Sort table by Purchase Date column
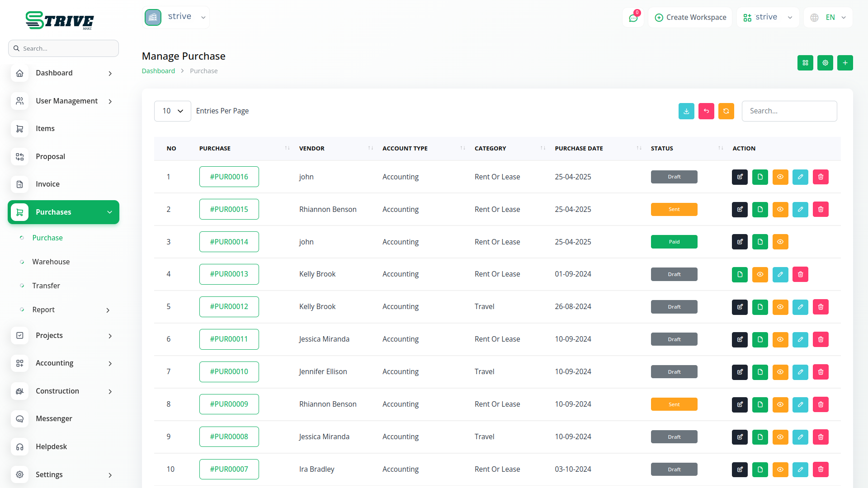Screen dimensions: 868x488 579,148
